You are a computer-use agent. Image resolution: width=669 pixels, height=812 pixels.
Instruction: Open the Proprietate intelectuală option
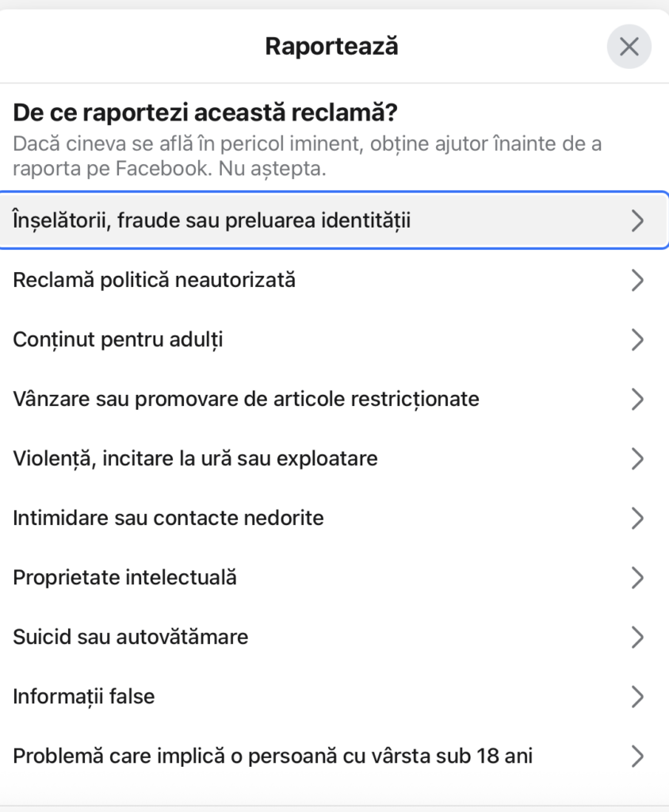coord(334,577)
